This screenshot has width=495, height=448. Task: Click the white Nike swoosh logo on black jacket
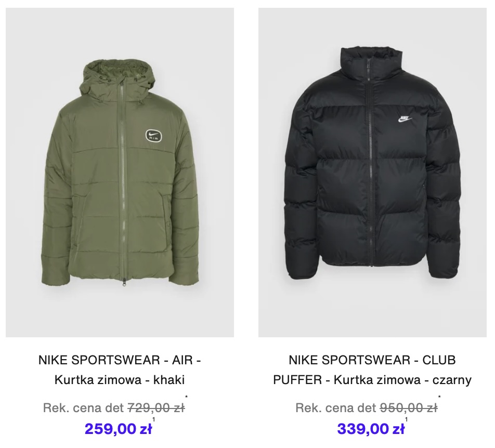[x=405, y=119]
